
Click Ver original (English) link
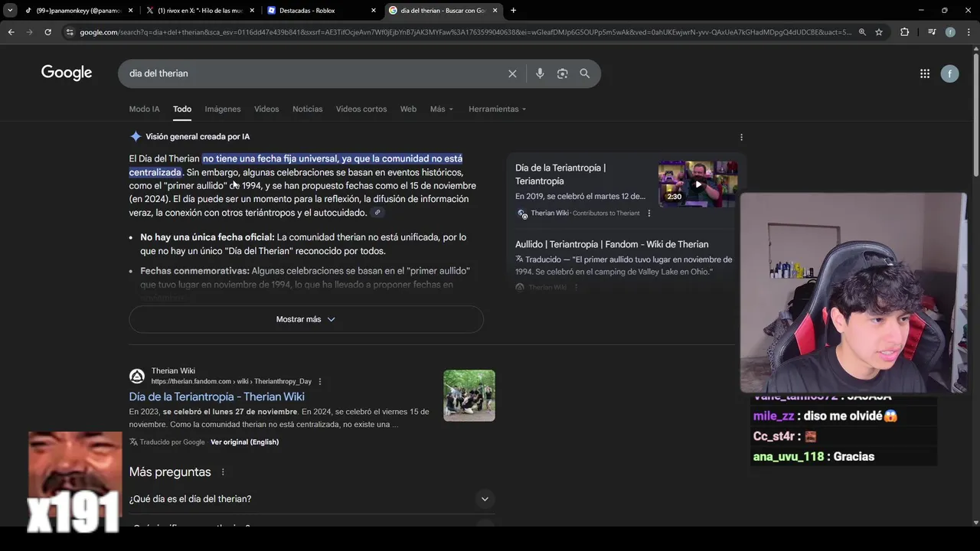(x=244, y=442)
